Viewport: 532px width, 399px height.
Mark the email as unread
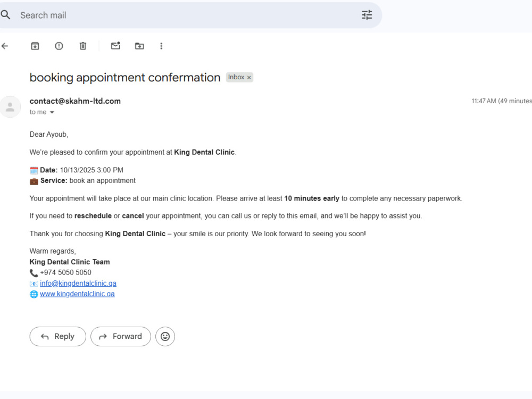pyautogui.click(x=115, y=45)
